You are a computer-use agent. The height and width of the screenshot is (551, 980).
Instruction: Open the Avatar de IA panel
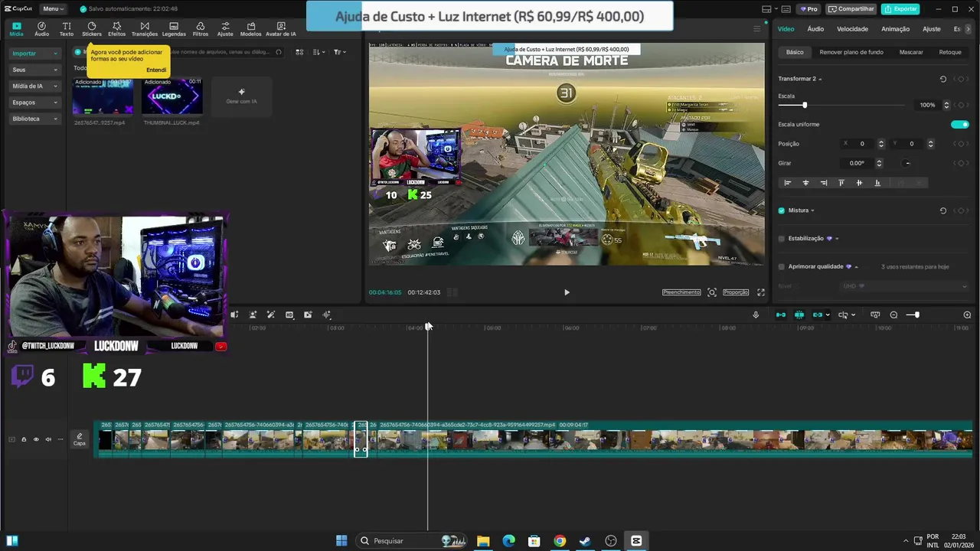(280, 29)
